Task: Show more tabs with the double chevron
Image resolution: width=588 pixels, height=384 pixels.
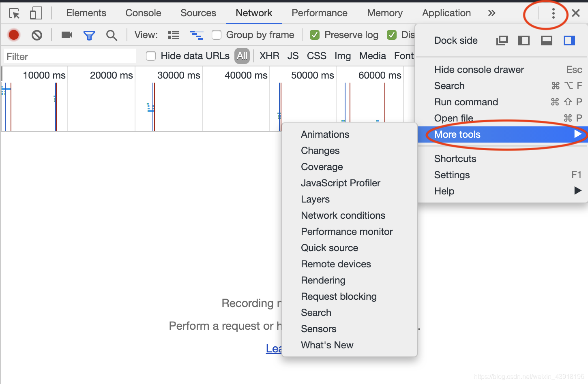Action: pyautogui.click(x=491, y=13)
